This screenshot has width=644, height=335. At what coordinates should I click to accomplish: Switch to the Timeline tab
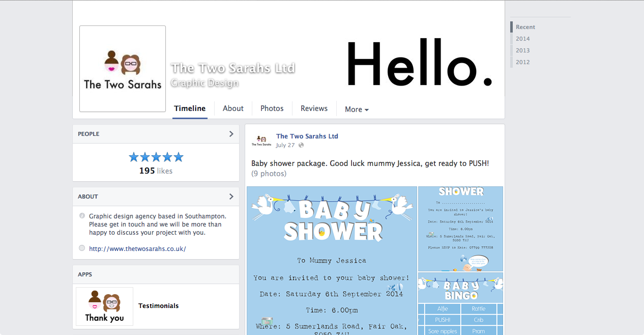point(190,108)
